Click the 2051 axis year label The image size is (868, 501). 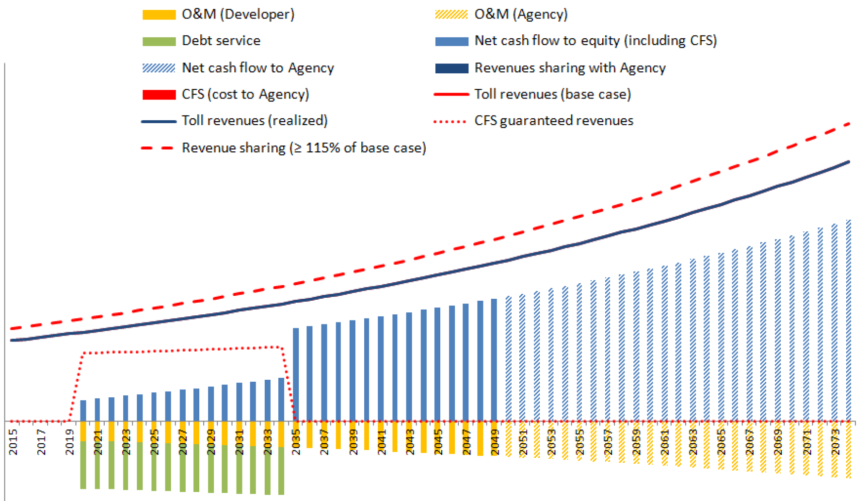pos(523,442)
